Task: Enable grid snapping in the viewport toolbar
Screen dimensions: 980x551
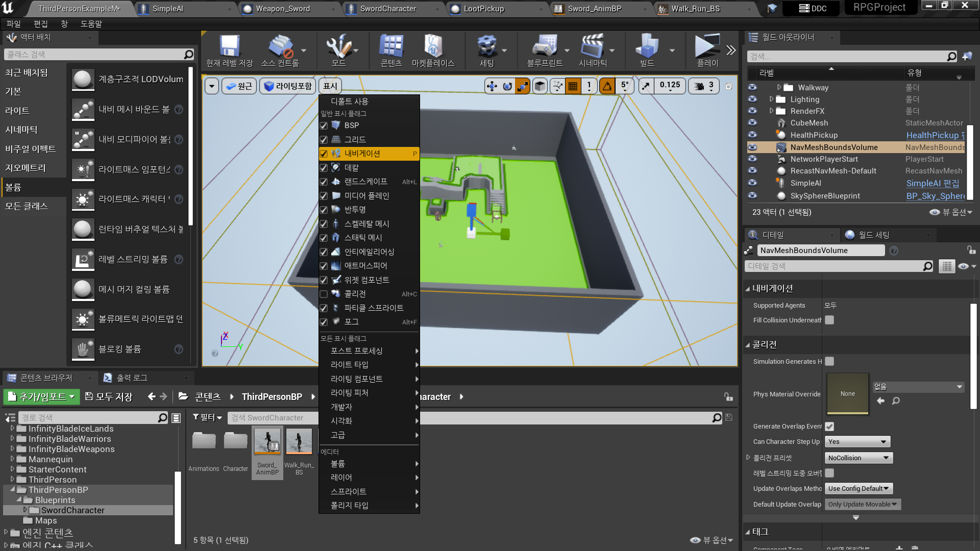Action: (x=573, y=86)
